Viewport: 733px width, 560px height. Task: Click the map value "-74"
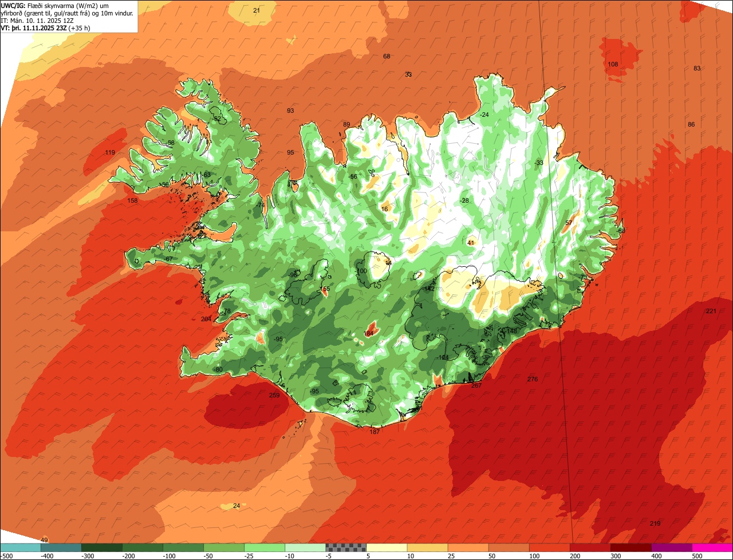click(x=261, y=205)
